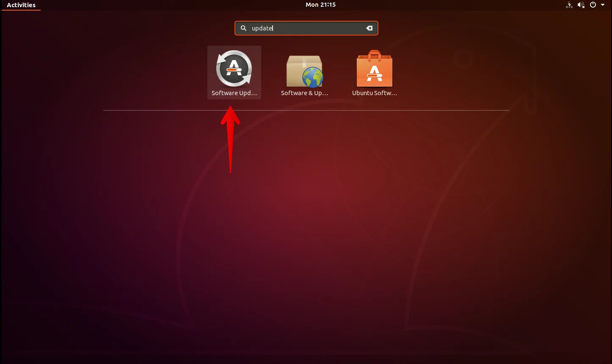Image resolution: width=612 pixels, height=364 pixels.
Task: Expand the system menu arrow
Action: [603, 5]
